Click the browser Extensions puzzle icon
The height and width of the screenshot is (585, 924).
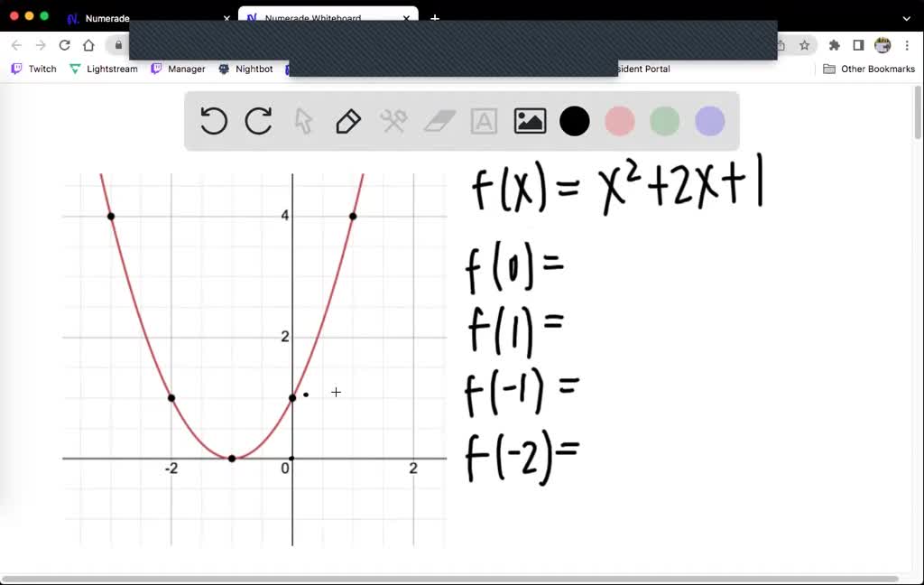point(835,44)
